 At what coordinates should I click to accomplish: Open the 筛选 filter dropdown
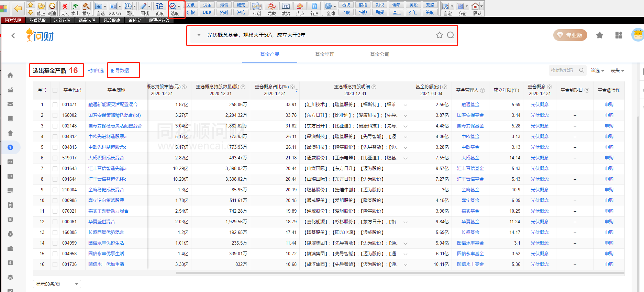(x=597, y=70)
